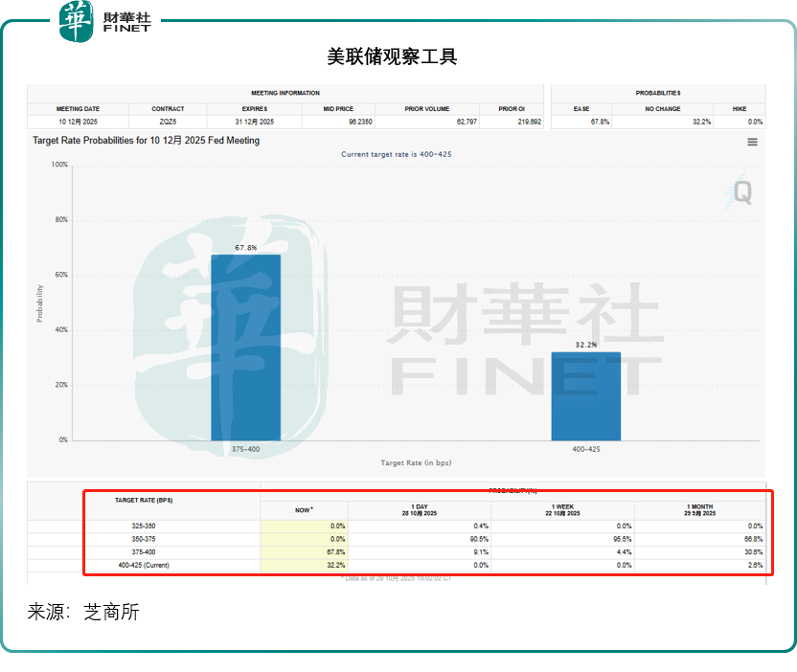Select the 325-350 target rate row
The width and height of the screenshot is (797, 672).
tap(144, 526)
